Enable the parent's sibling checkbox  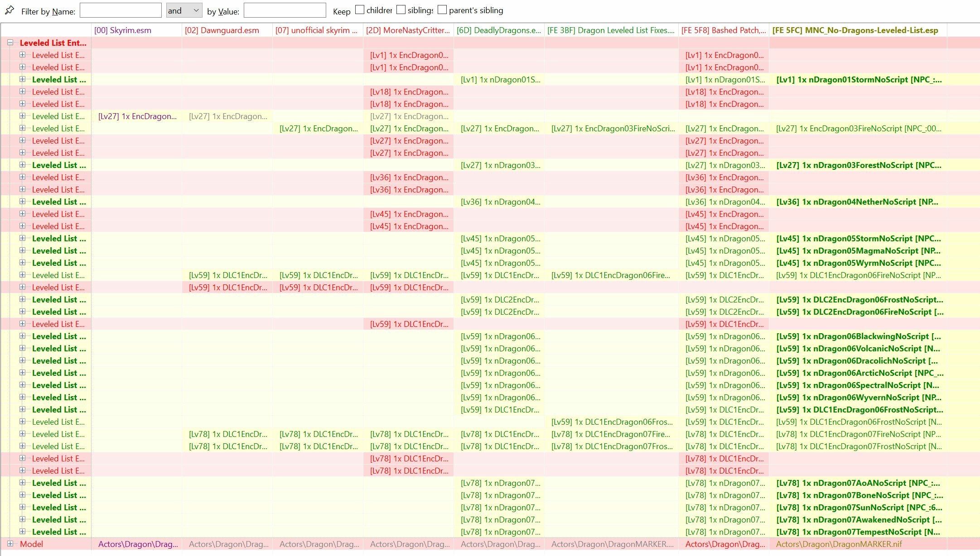(442, 10)
